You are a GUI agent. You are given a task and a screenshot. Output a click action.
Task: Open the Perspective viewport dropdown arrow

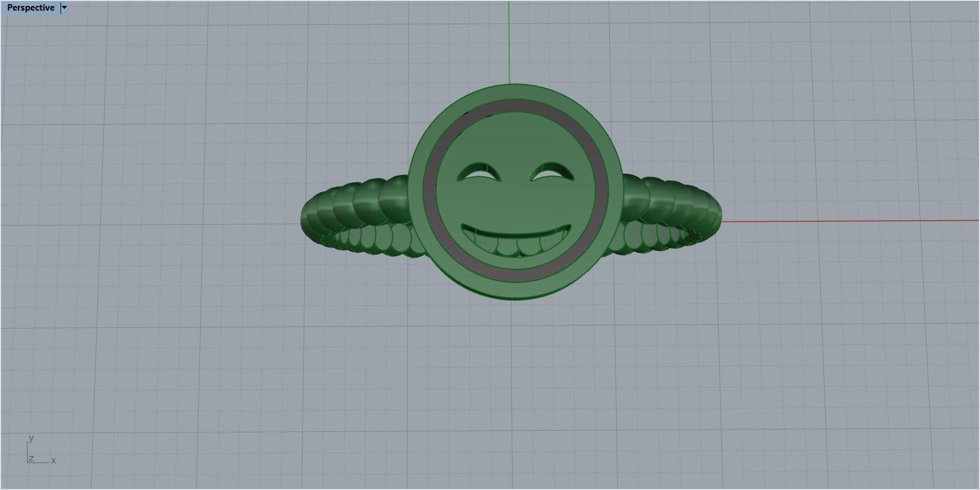click(x=64, y=8)
